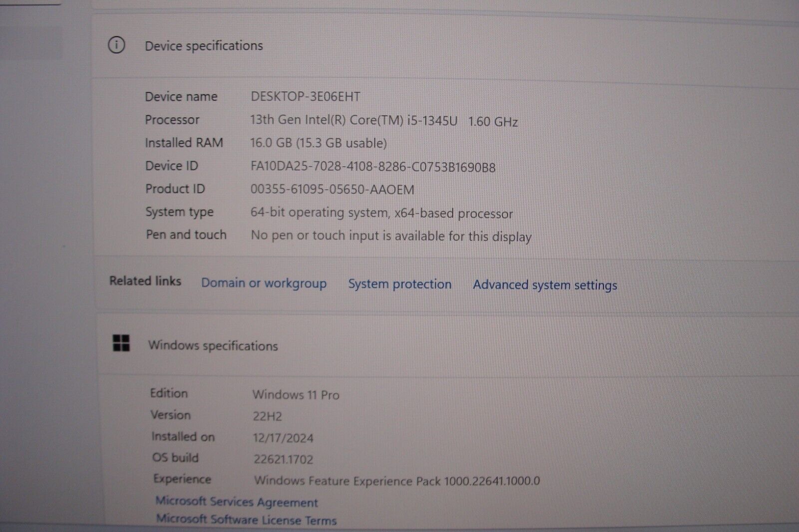This screenshot has height=532, width=799.
Task: Select the version value 22H2
Action: [x=267, y=416]
